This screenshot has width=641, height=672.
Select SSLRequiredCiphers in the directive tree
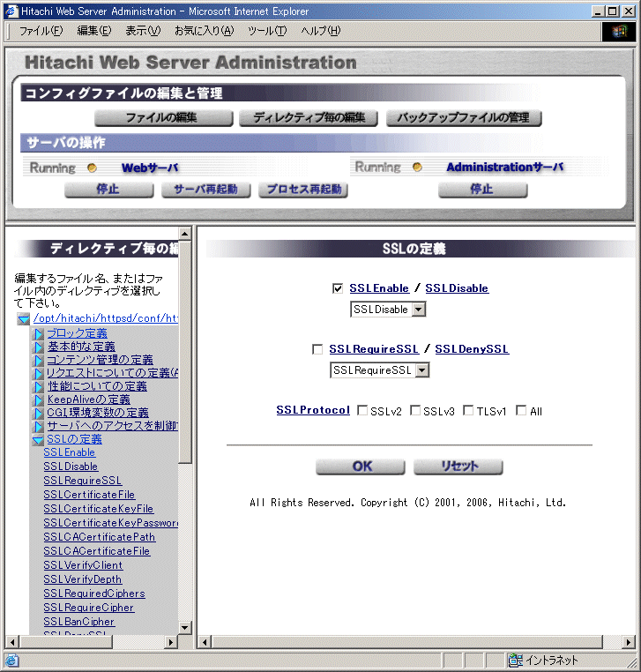coord(94,594)
